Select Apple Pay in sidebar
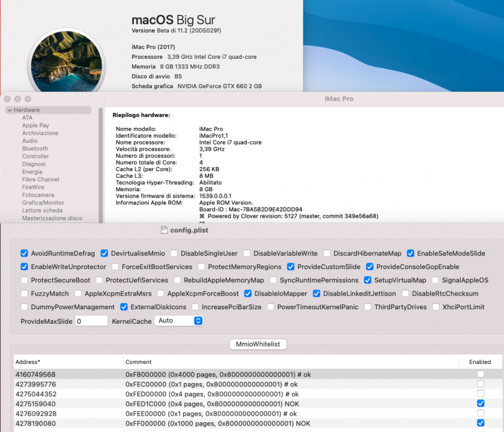Screen dimensions: 504x432 35,126
